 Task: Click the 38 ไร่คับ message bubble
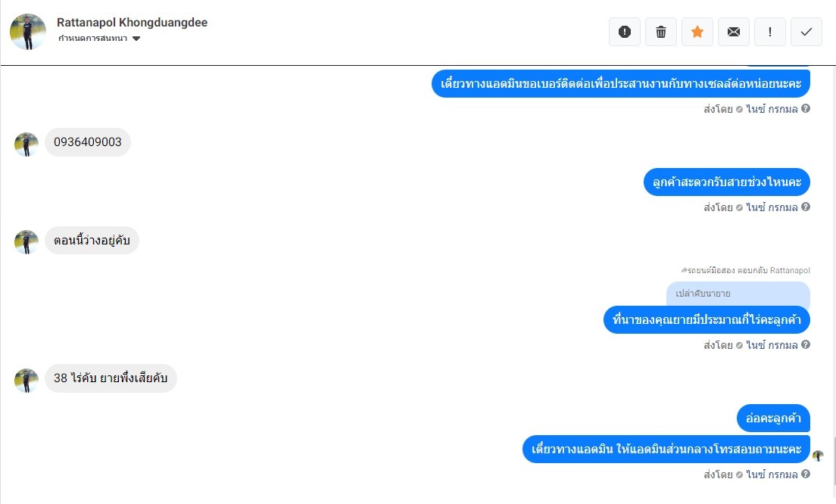pos(111,378)
